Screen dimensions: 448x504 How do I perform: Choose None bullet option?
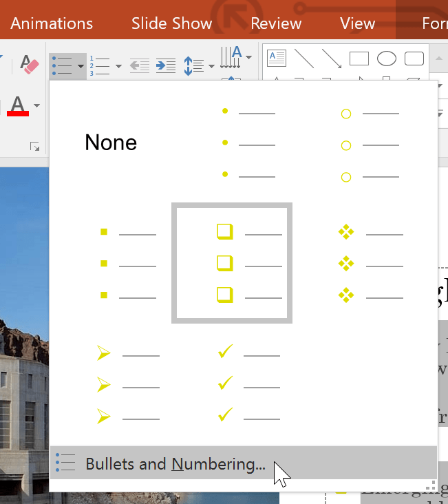point(111,143)
